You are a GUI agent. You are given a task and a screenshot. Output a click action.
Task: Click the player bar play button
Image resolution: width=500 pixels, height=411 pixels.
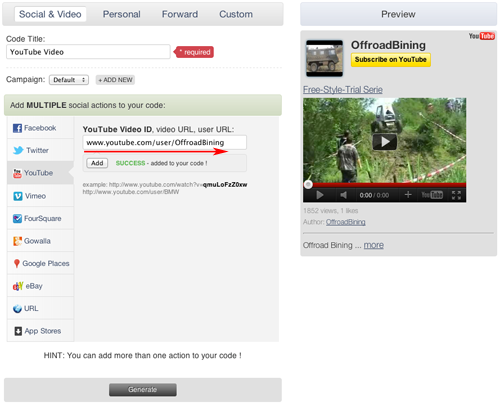[320, 195]
